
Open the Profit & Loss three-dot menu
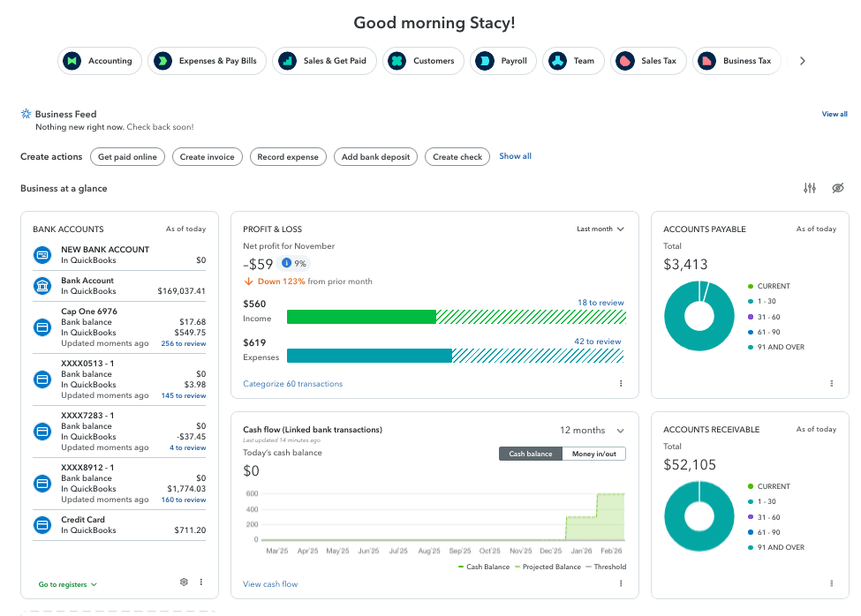click(x=621, y=383)
